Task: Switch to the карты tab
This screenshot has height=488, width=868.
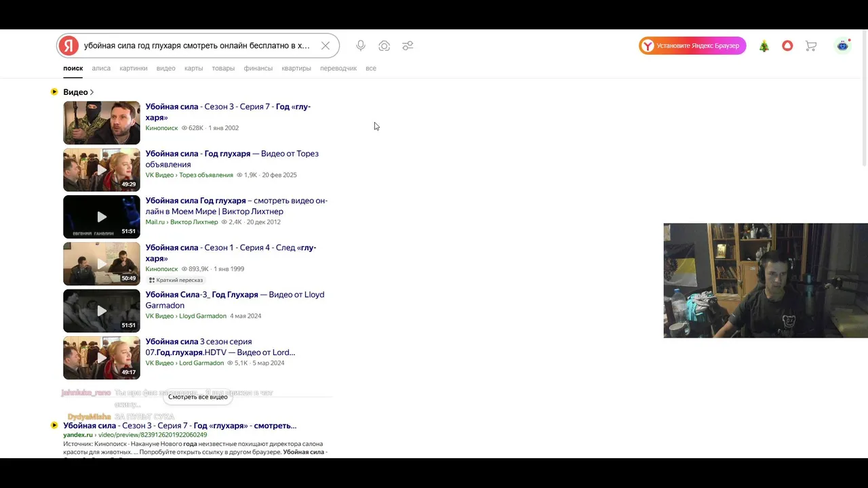Action: (x=193, y=68)
